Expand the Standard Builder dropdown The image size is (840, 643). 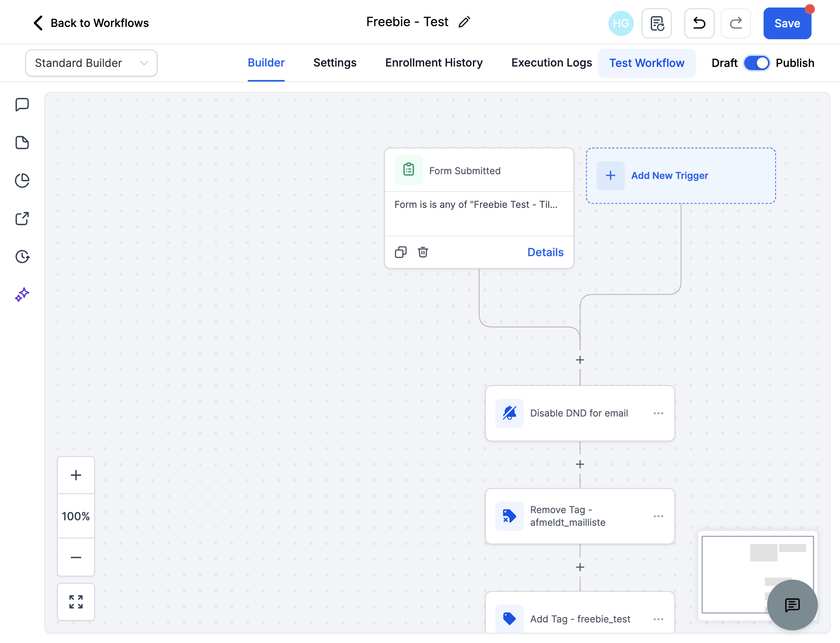(91, 63)
